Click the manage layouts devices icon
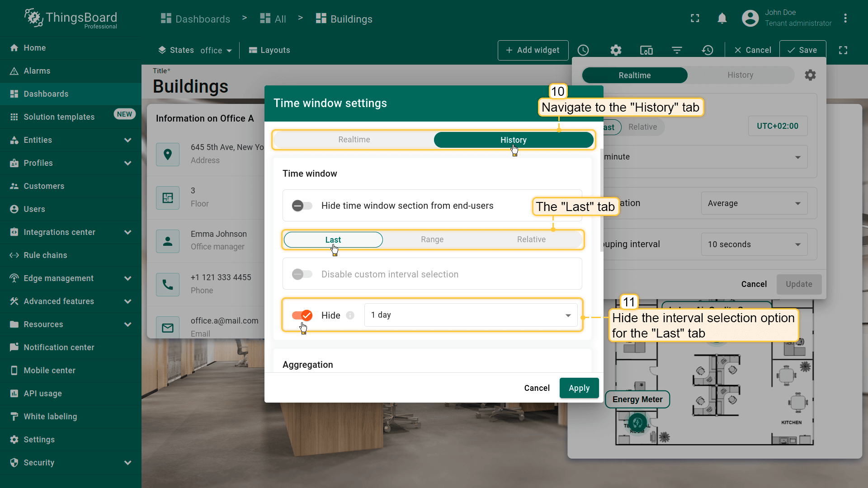This screenshot has width=868, height=488. click(x=646, y=50)
